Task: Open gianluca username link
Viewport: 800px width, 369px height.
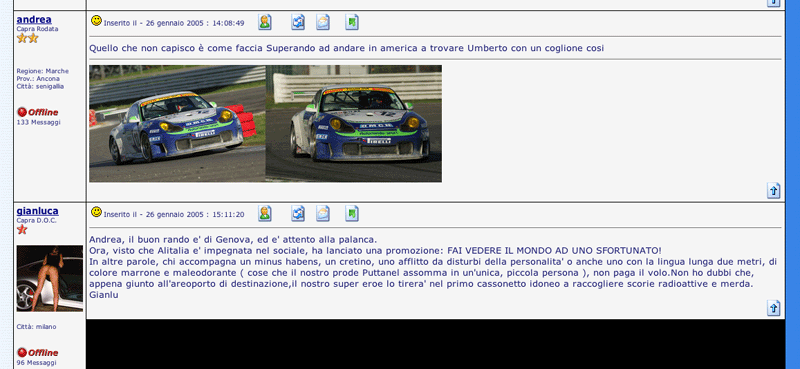Action: click(37, 211)
